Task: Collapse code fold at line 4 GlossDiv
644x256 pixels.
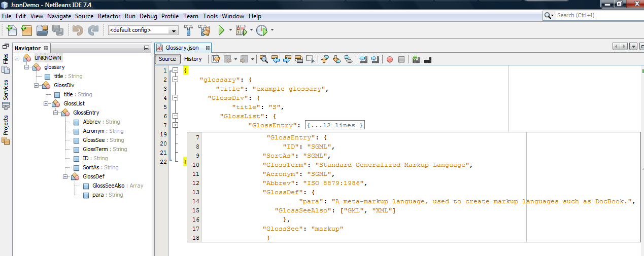Action: [175, 98]
